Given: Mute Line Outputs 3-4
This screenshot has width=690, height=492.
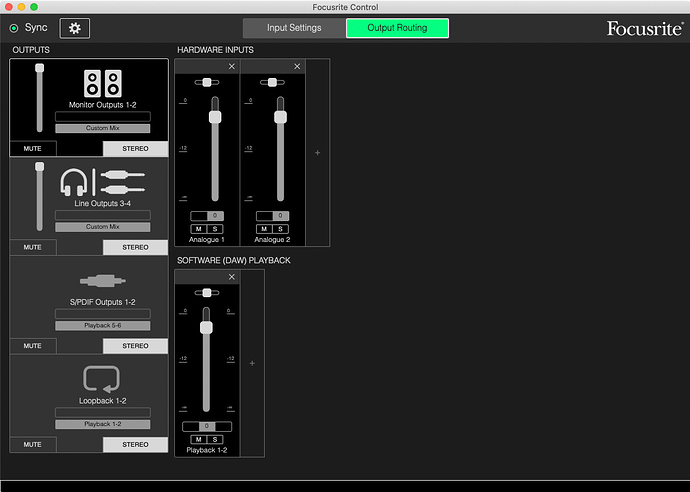Looking at the screenshot, I should [x=33, y=247].
